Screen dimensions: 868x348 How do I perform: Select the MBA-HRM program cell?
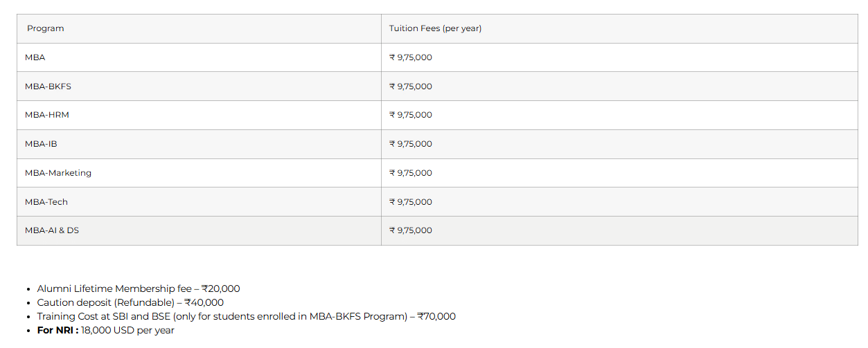click(47, 115)
